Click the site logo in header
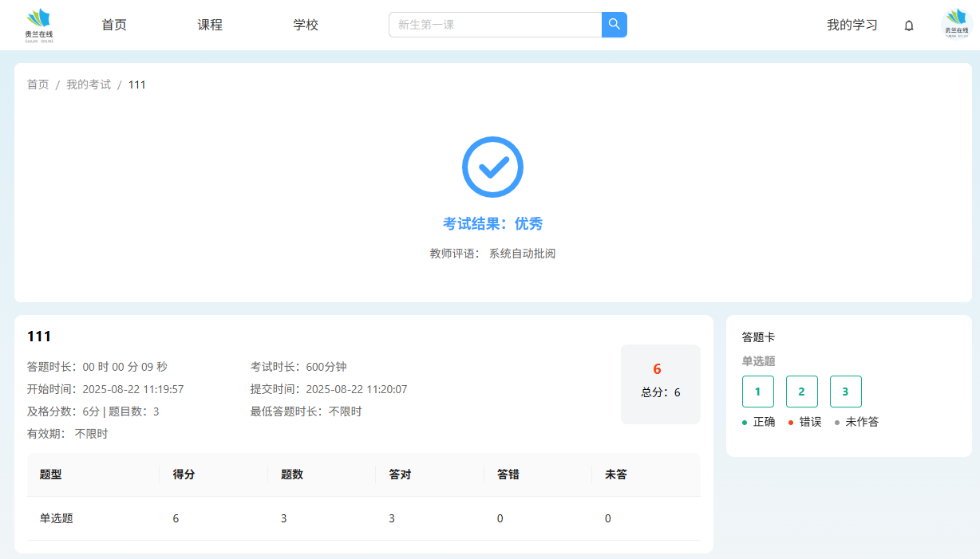980x559 pixels. click(39, 25)
